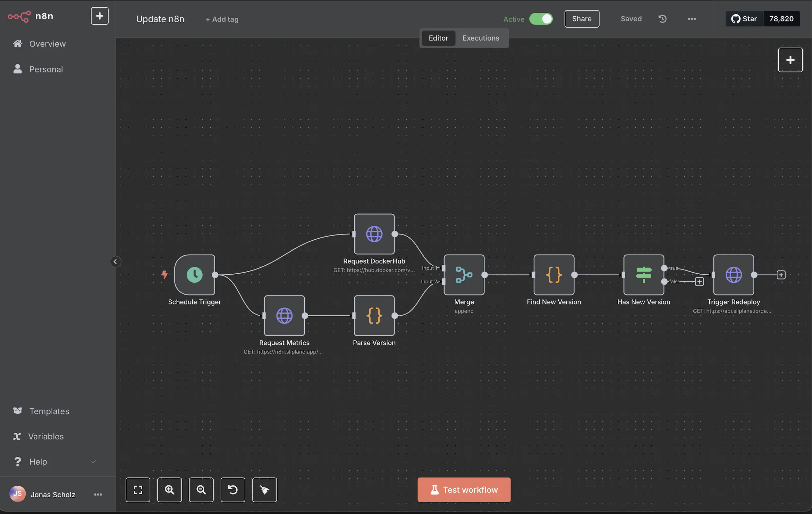Image resolution: width=812 pixels, height=514 pixels.
Task: Open the workflow version history
Action: coord(662,19)
